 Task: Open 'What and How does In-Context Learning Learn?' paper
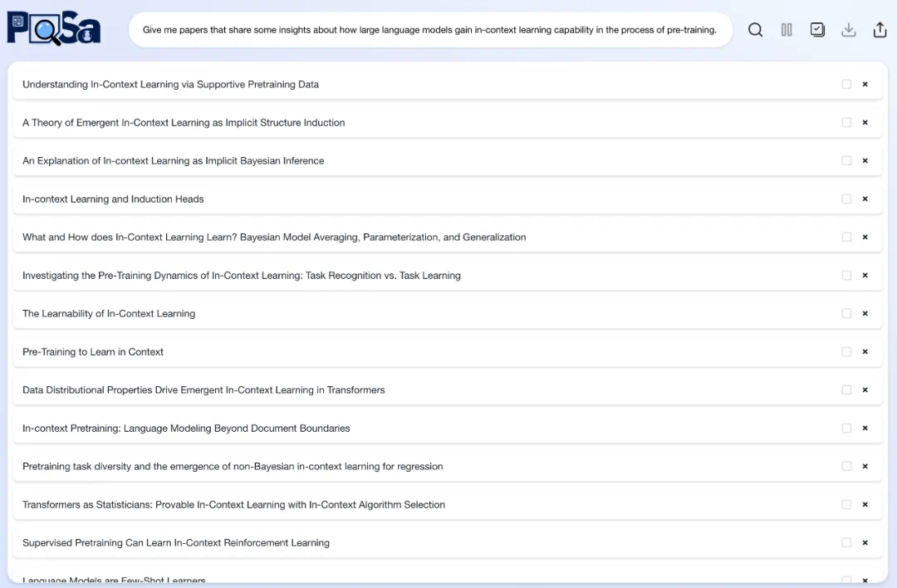click(274, 237)
